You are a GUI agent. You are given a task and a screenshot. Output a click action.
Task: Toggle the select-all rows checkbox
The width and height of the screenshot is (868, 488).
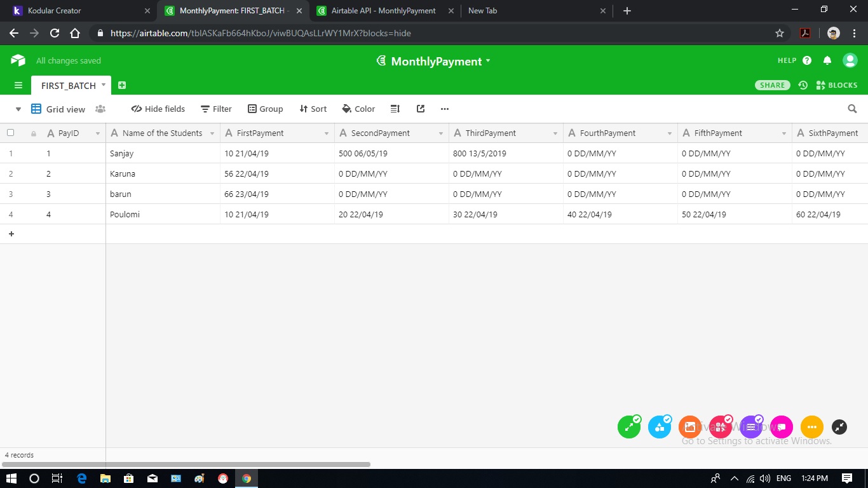click(10, 133)
